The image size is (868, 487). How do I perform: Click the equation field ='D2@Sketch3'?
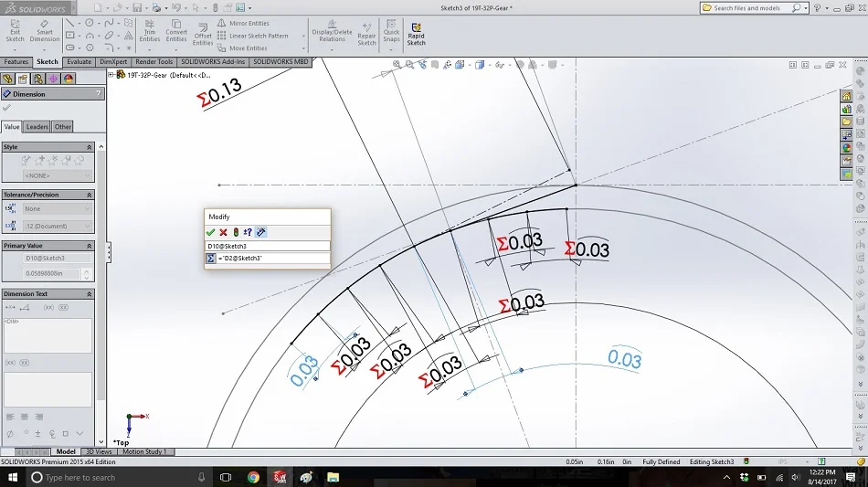[273, 258]
